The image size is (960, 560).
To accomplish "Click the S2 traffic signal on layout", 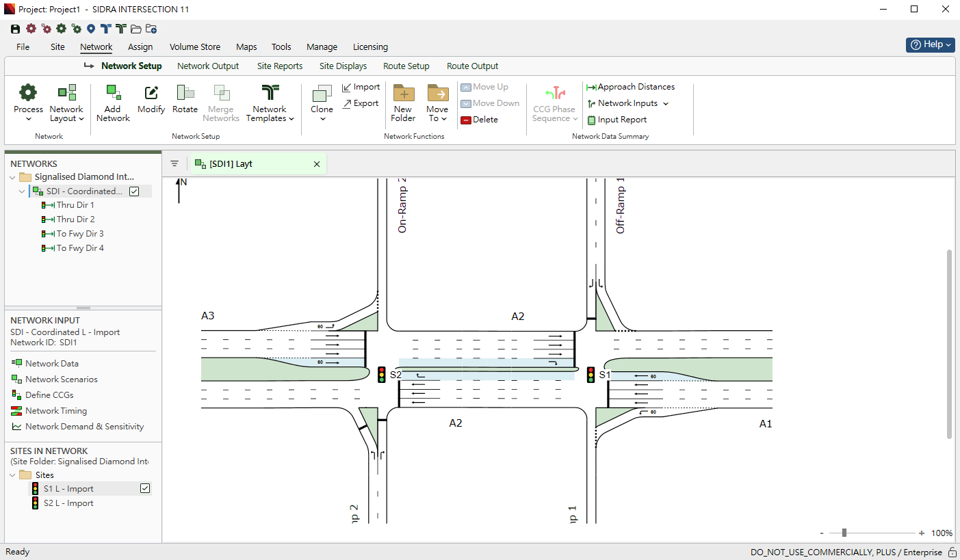I will point(382,375).
